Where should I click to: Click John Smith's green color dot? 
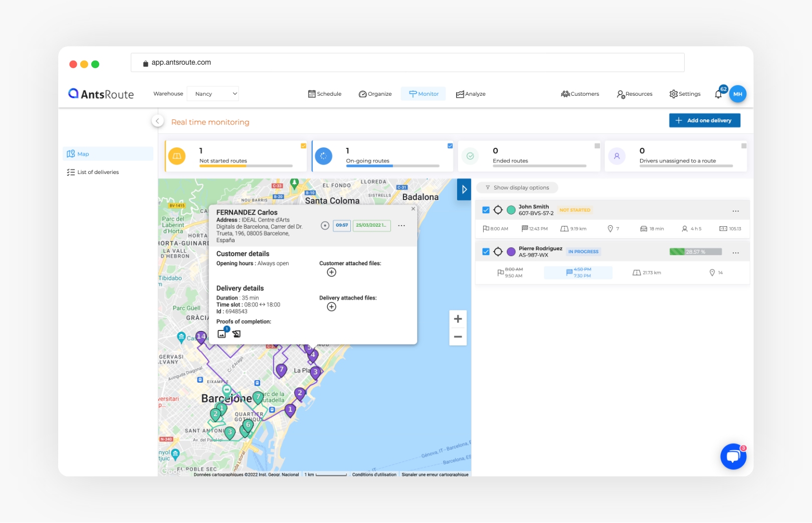coord(511,210)
